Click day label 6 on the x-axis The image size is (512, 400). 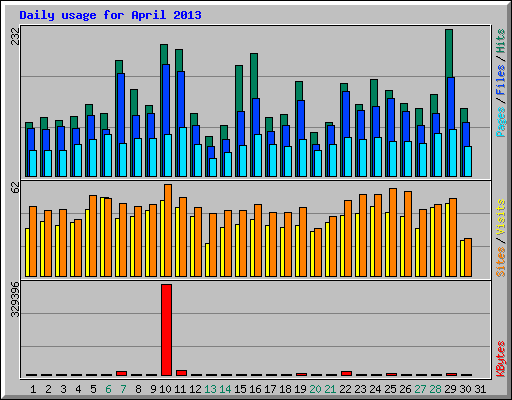click(x=108, y=389)
